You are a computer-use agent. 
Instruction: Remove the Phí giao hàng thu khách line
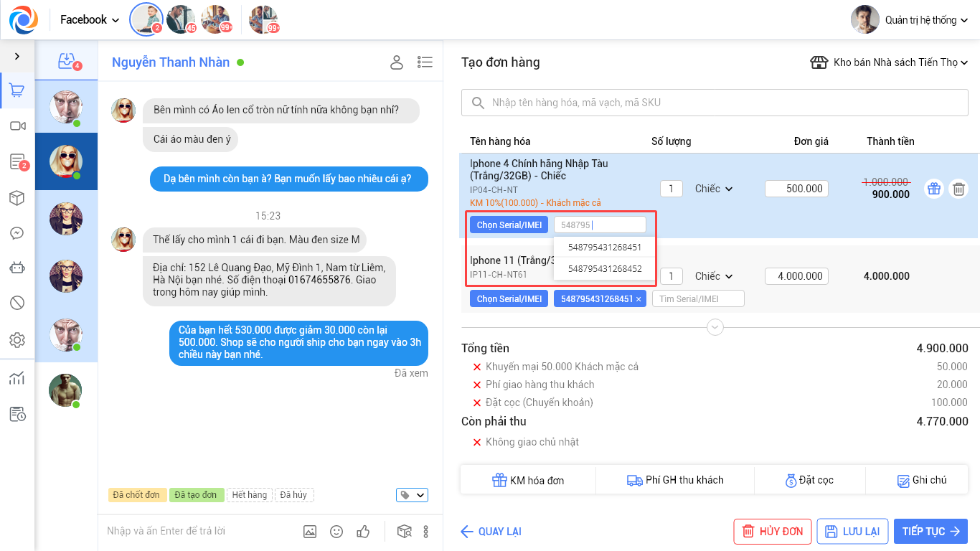click(477, 385)
